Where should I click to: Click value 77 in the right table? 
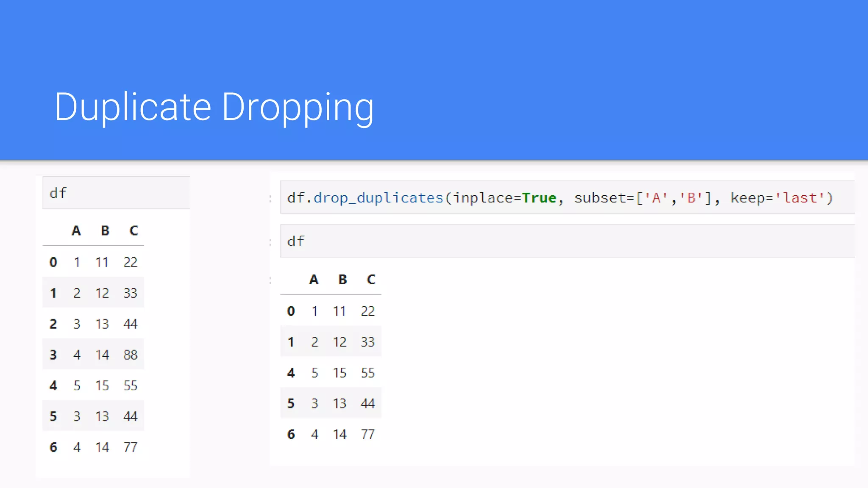click(368, 434)
